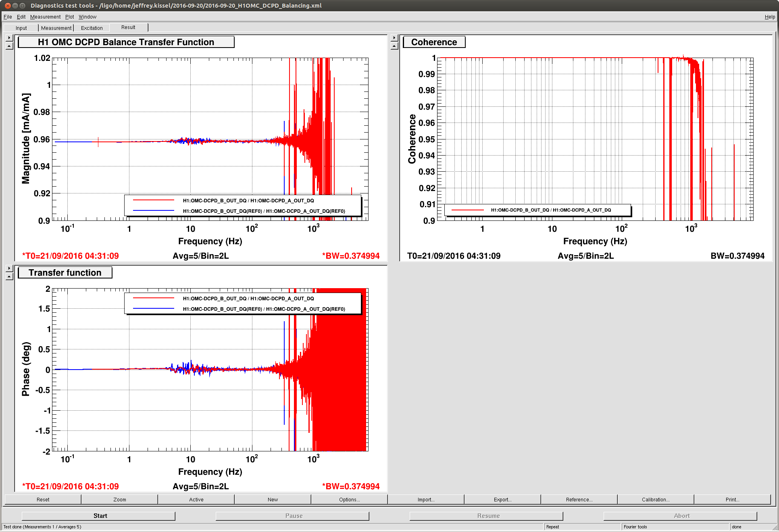Click the lower Transfer function plot title
Image resolution: width=779 pixels, height=532 pixels.
pyautogui.click(x=65, y=273)
